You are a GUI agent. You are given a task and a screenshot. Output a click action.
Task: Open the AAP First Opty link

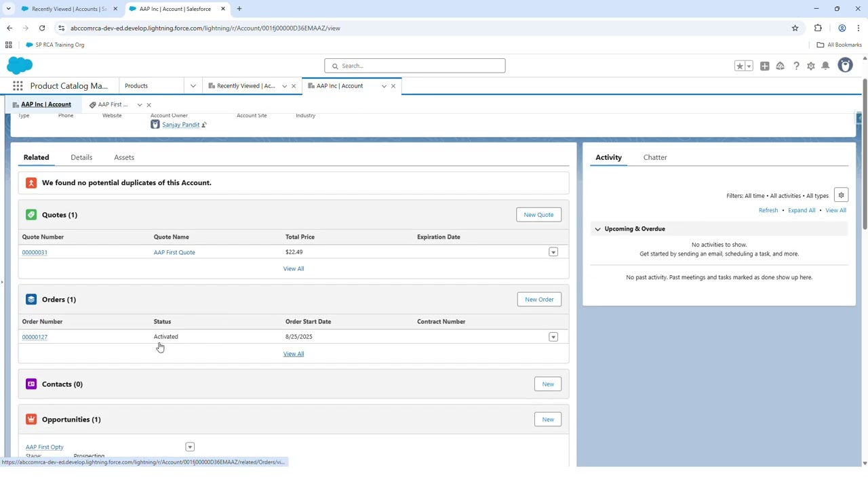pos(45,447)
